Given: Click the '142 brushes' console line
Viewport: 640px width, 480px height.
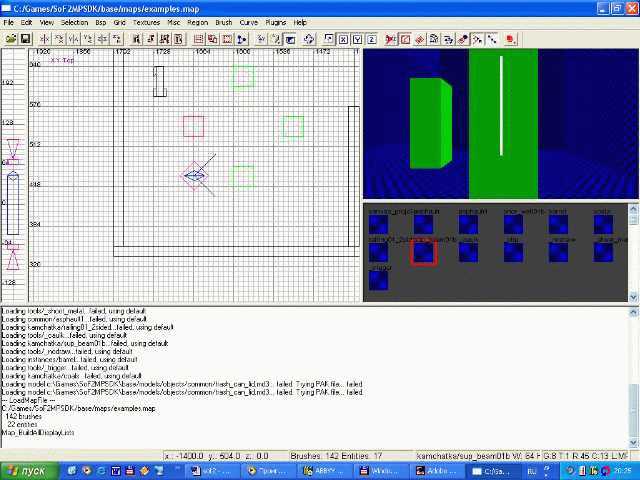Looking at the screenshot, I should pos(24,416).
